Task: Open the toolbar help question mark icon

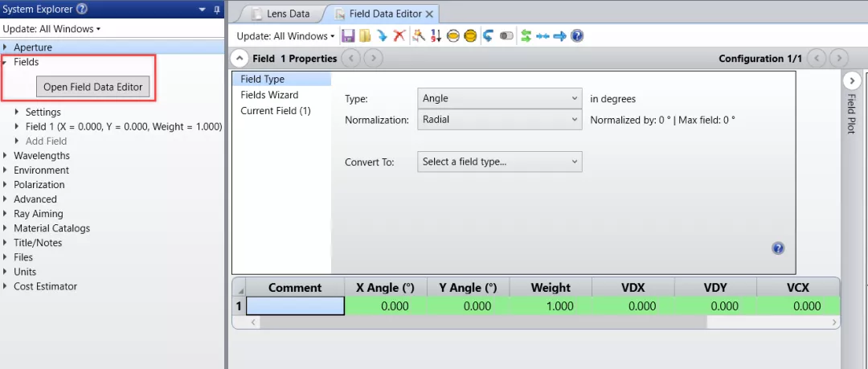Action: [577, 36]
